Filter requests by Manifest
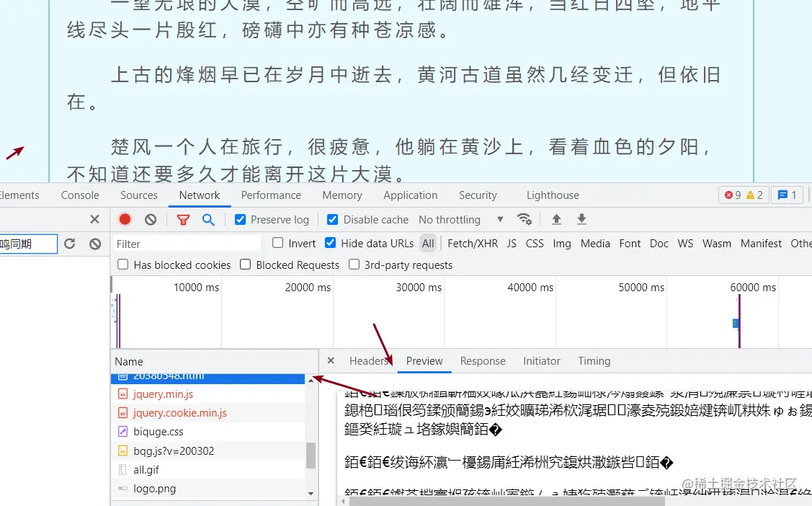 pyautogui.click(x=761, y=244)
